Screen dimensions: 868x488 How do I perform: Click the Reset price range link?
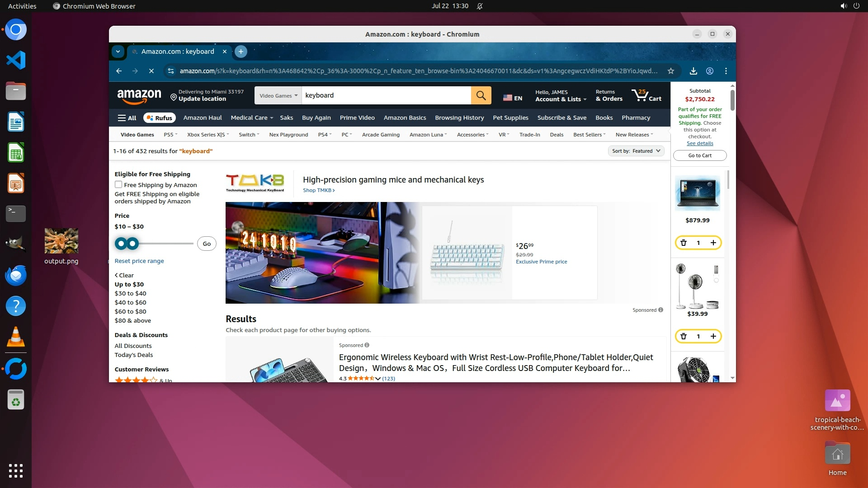click(139, 261)
